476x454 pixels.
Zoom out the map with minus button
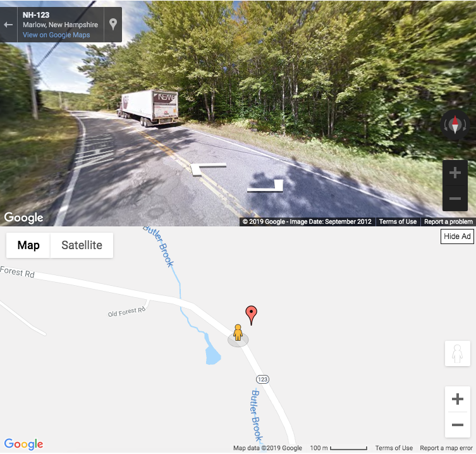click(458, 424)
